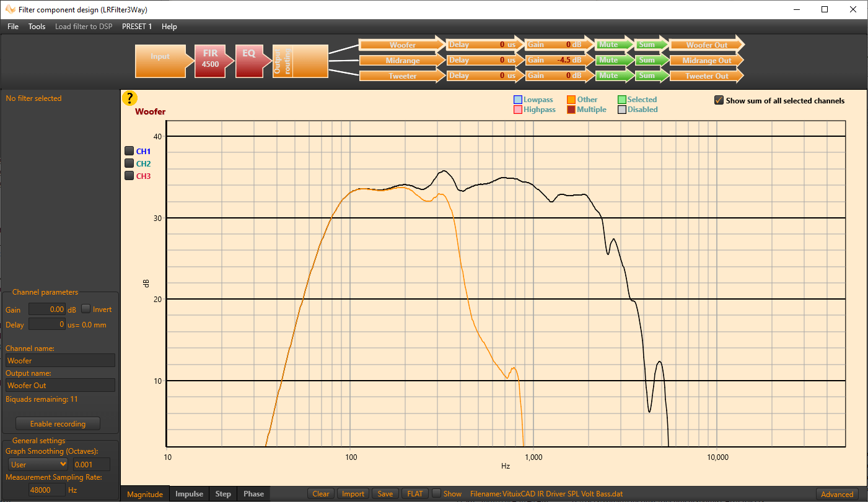This screenshot has width=868, height=502.
Task: Click the Biquads remaining: 11 text
Action: [42, 399]
